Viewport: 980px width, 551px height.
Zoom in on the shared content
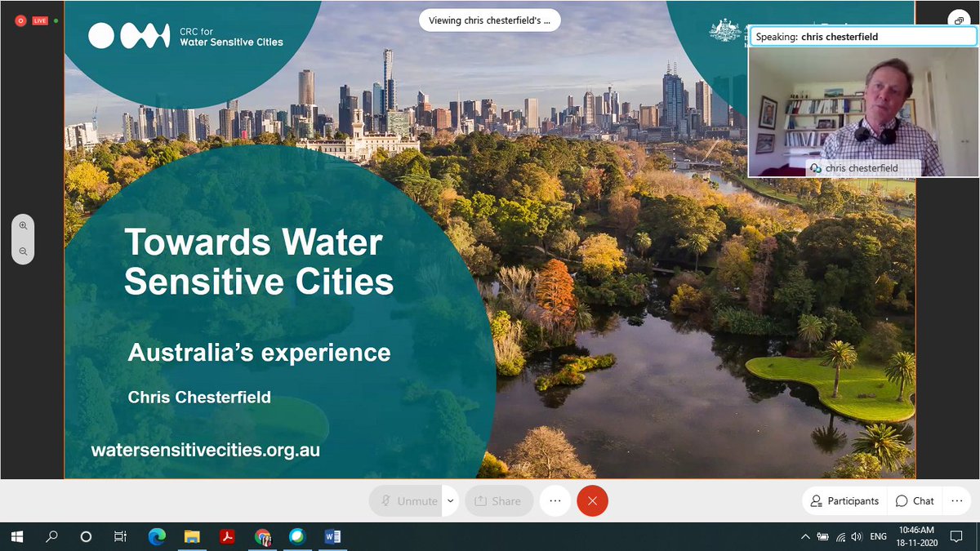23,226
